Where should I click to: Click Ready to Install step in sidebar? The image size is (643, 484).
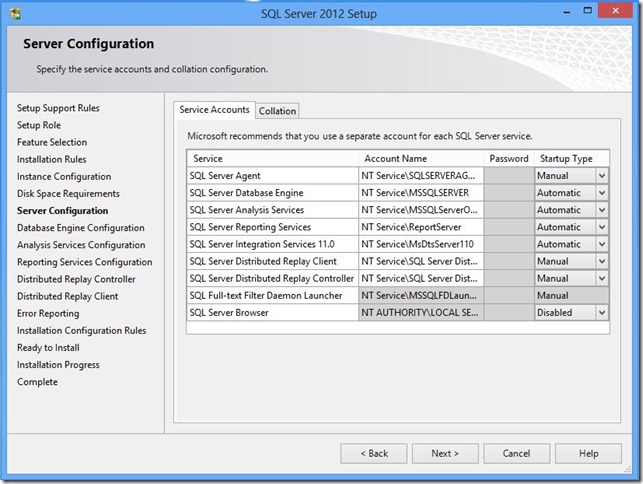tap(48, 348)
